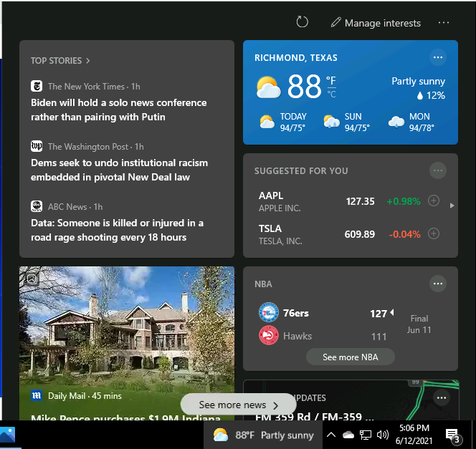
Task: Open Action Center notifications icon
Action: tap(454, 435)
